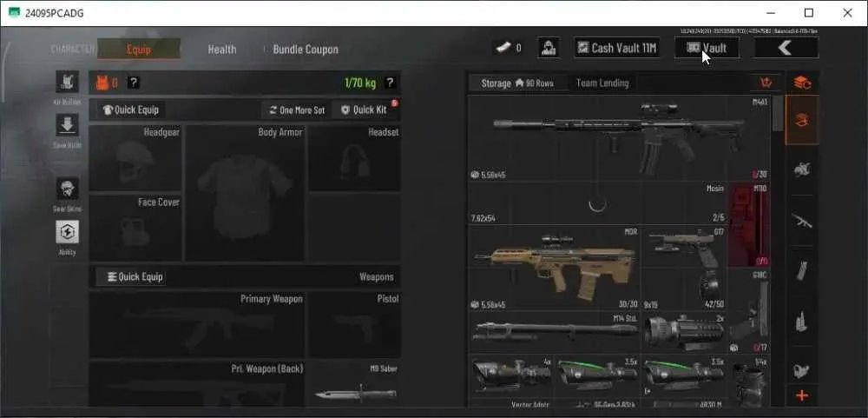This screenshot has width=868, height=418.
Task: Click the Vault button
Action: point(707,48)
